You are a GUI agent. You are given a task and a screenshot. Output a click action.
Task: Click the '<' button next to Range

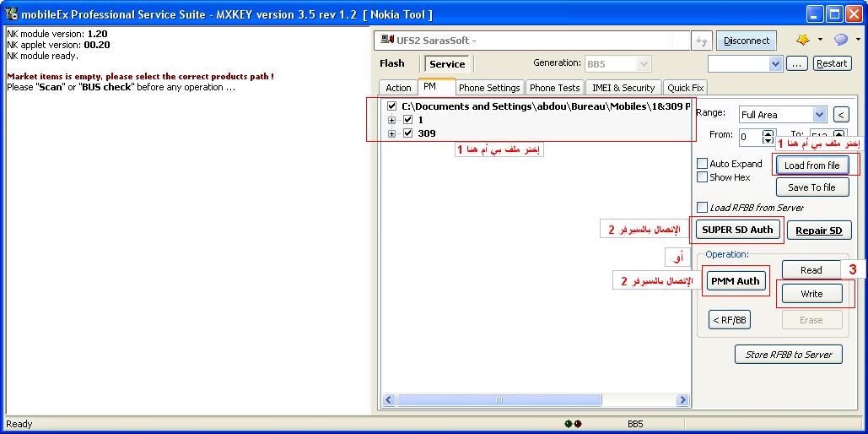[x=841, y=115]
